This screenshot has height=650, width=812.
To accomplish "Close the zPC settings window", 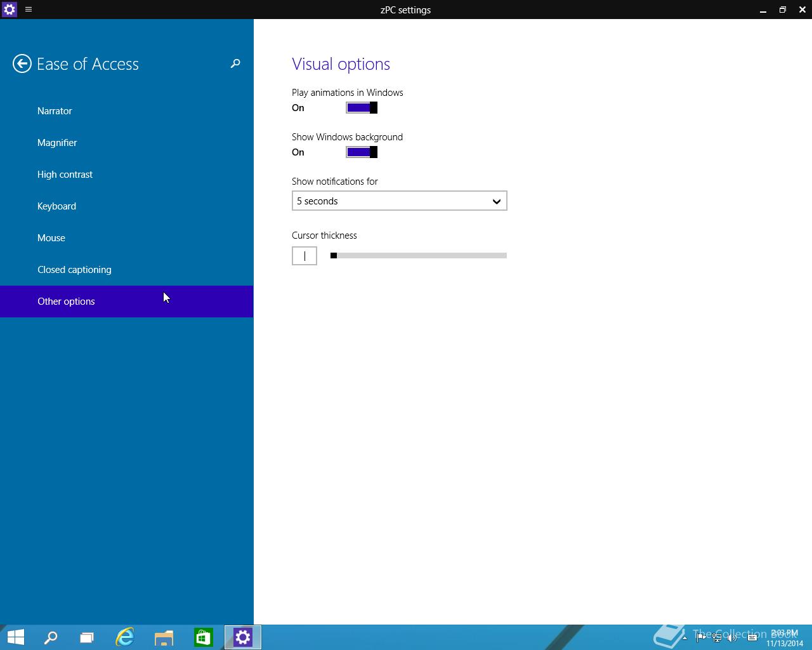I will [802, 10].
